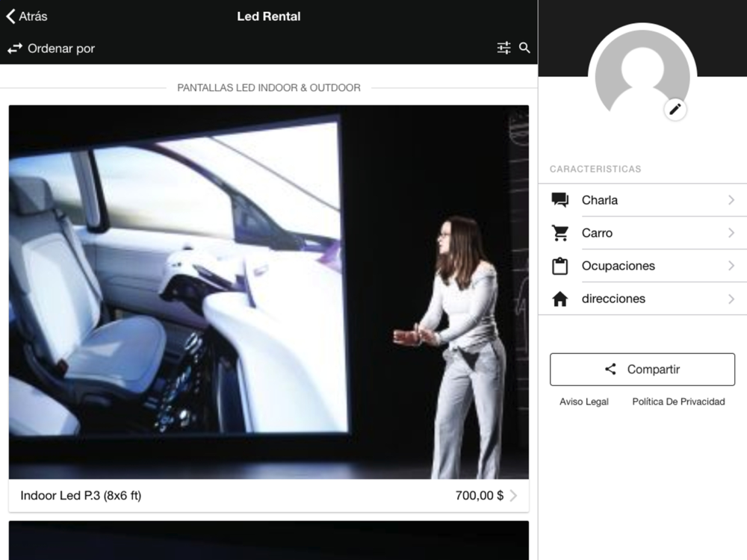Open Política De Privacidad link
The width and height of the screenshot is (747, 560).
click(x=678, y=402)
